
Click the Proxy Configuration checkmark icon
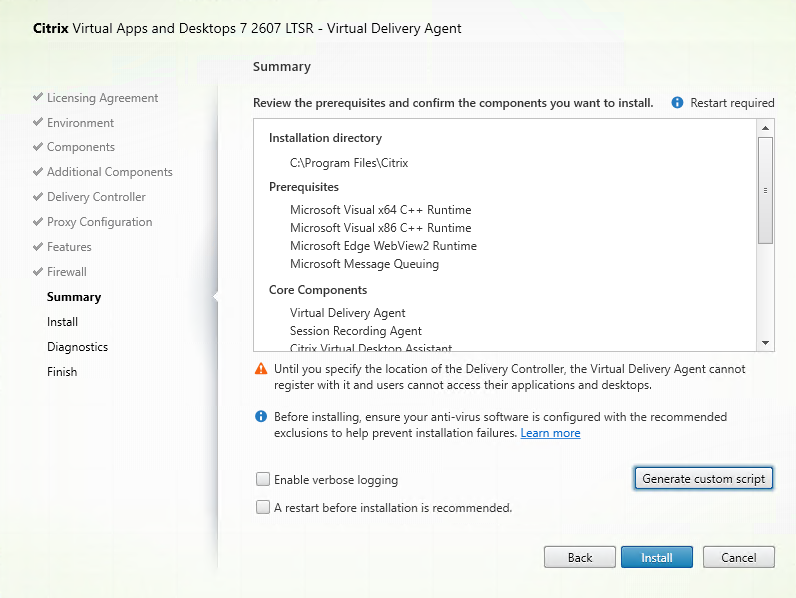(38, 221)
